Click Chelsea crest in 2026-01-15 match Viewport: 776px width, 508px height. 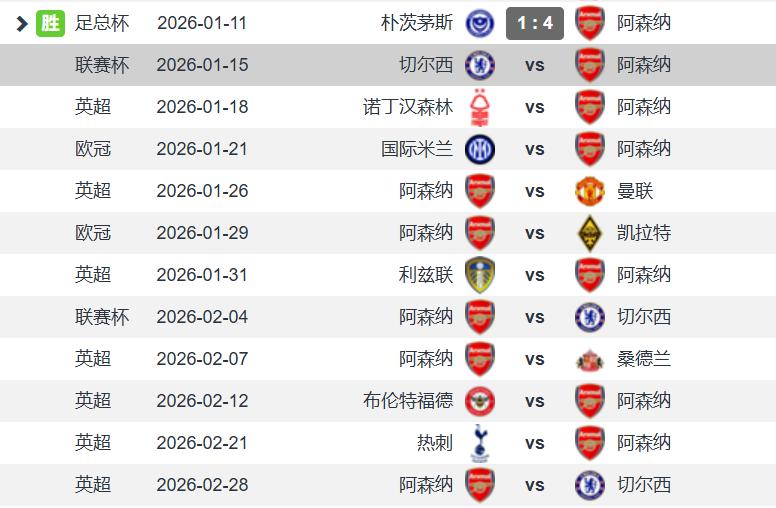pos(479,65)
